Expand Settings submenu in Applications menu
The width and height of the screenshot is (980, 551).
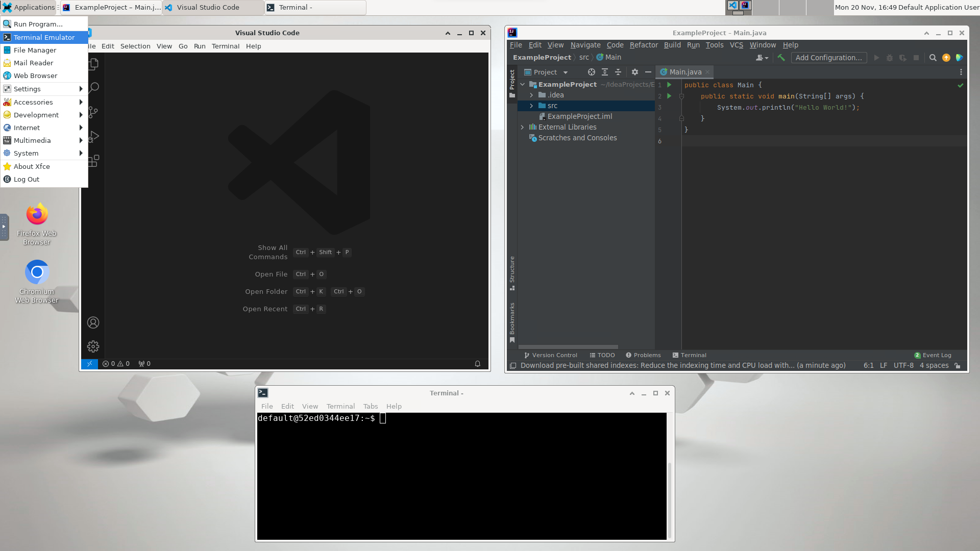[44, 89]
